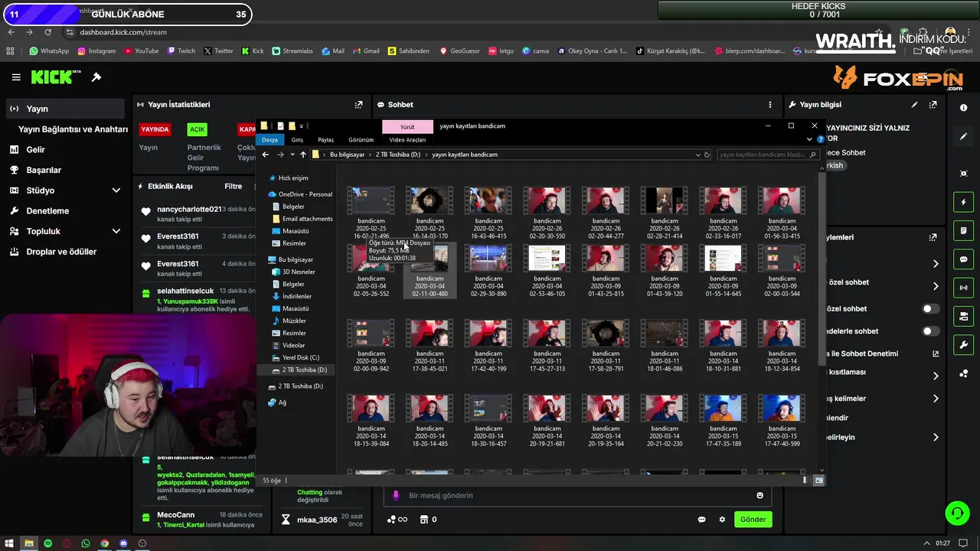Open WhatsApp from the taskbar
The width and height of the screenshot is (980, 551).
(85, 543)
